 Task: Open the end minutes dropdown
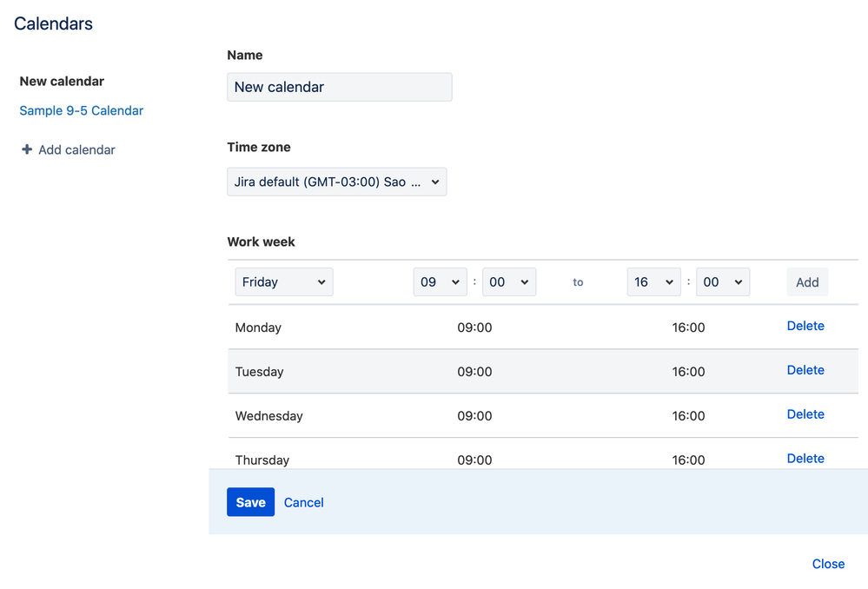pyautogui.click(x=722, y=282)
